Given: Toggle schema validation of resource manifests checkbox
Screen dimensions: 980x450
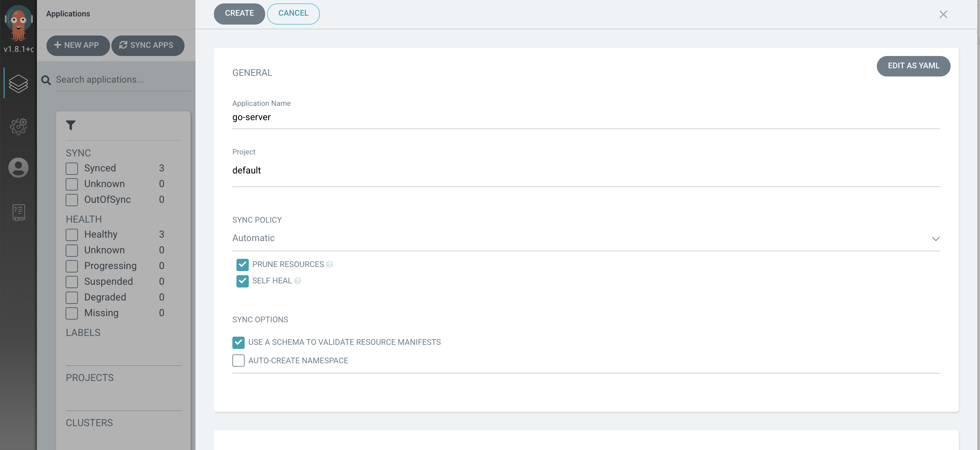Looking at the screenshot, I should point(239,342).
